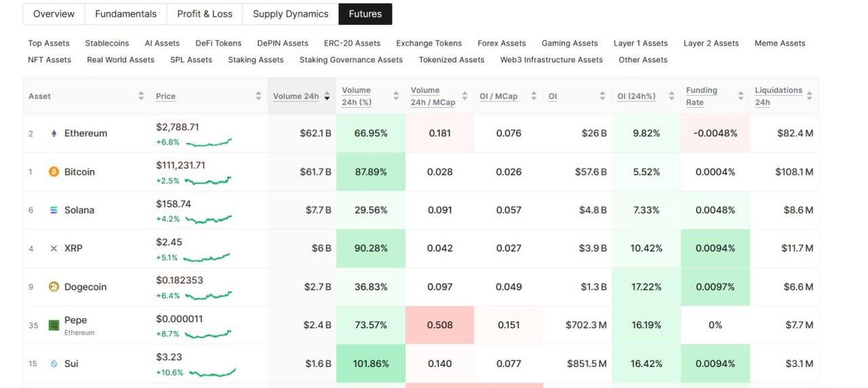This screenshot has height=388, width=868.
Task: Filter by Other Assets
Action: pyautogui.click(x=643, y=60)
